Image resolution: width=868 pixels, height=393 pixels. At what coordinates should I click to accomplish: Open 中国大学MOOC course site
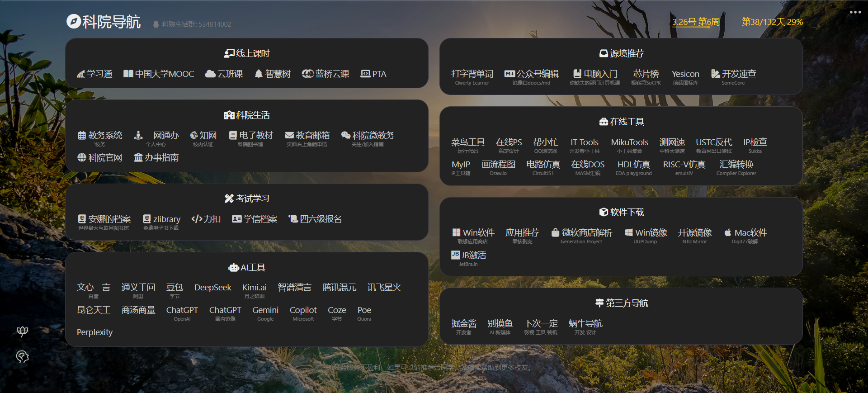click(x=159, y=74)
